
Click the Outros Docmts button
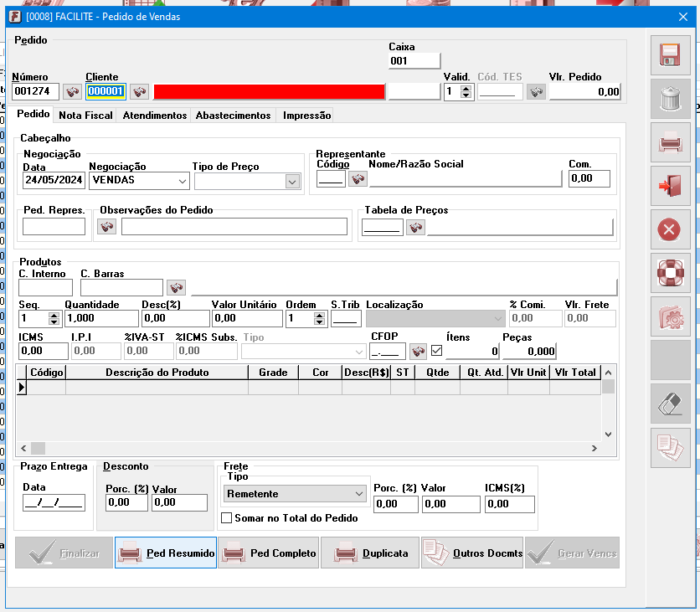(472, 553)
